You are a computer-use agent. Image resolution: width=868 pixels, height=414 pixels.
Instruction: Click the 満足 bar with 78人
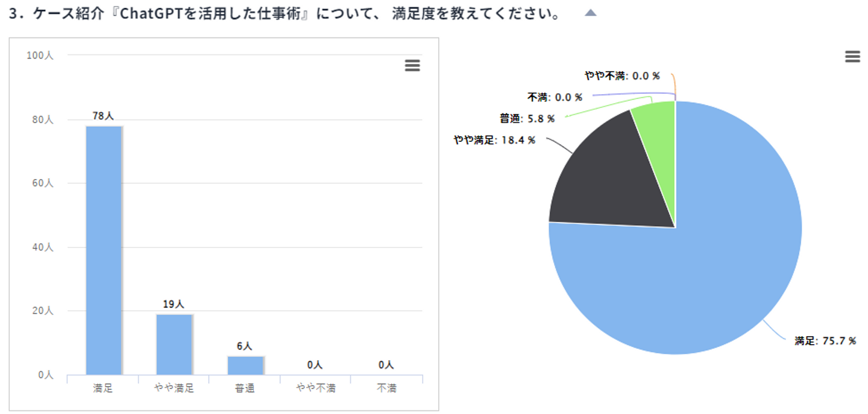click(104, 250)
